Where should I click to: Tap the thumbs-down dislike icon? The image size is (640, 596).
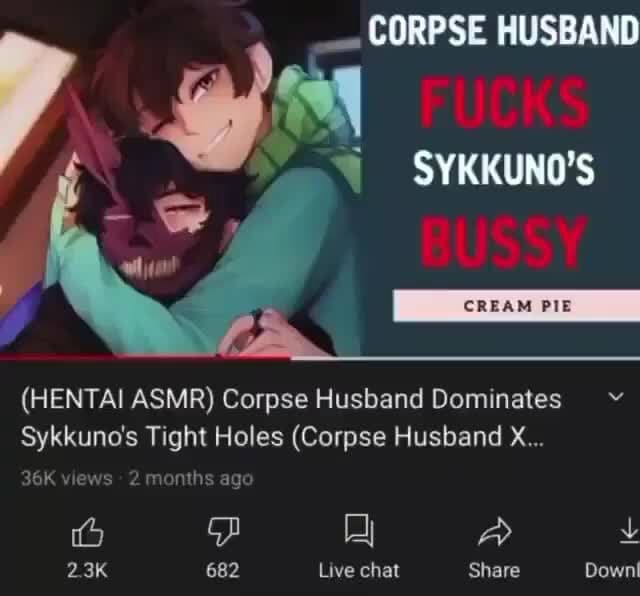223,532
